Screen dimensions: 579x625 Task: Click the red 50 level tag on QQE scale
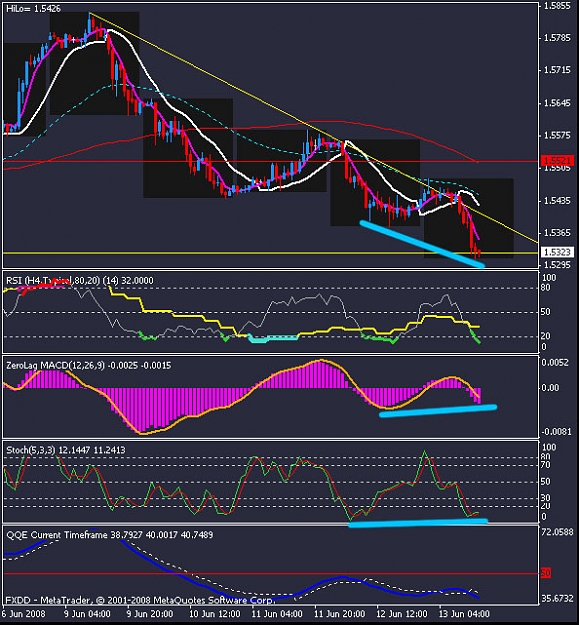pyautogui.click(x=546, y=573)
